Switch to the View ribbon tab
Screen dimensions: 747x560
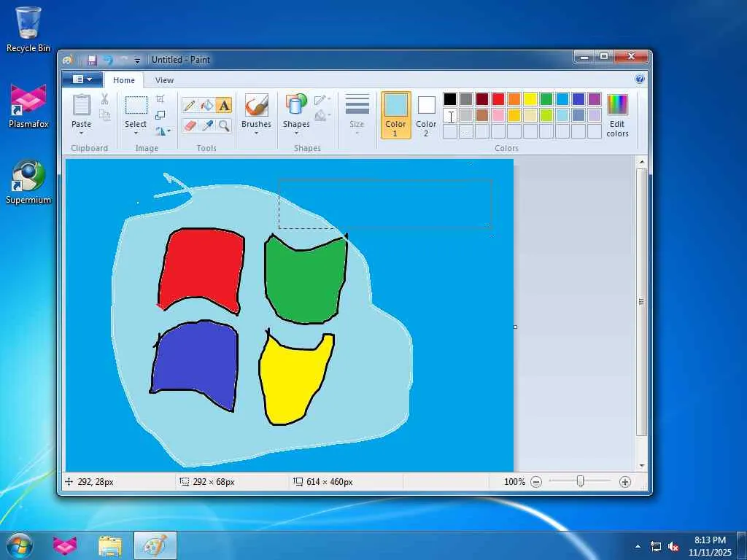[x=164, y=80]
